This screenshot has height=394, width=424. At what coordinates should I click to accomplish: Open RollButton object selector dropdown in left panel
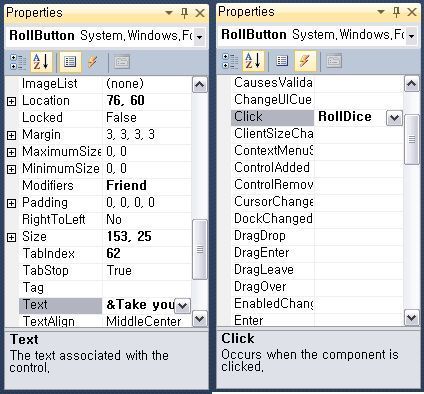[x=199, y=37]
